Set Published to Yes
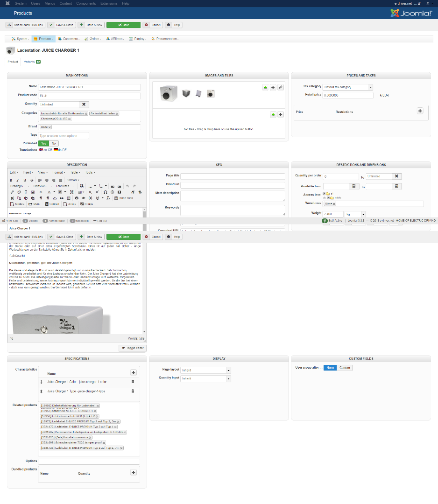Image resolution: width=438 pixels, height=504 pixels. (44, 143)
